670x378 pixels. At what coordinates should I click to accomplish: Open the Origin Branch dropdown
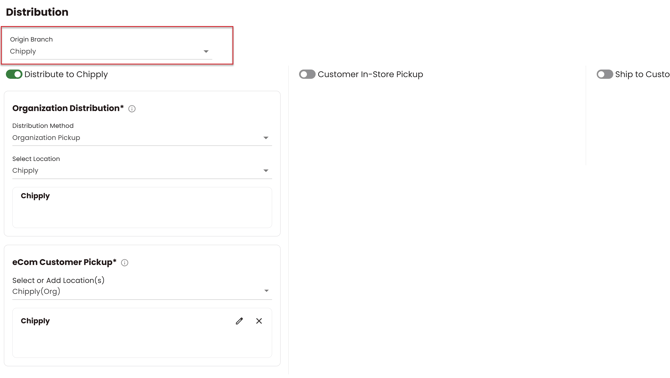tap(110, 51)
